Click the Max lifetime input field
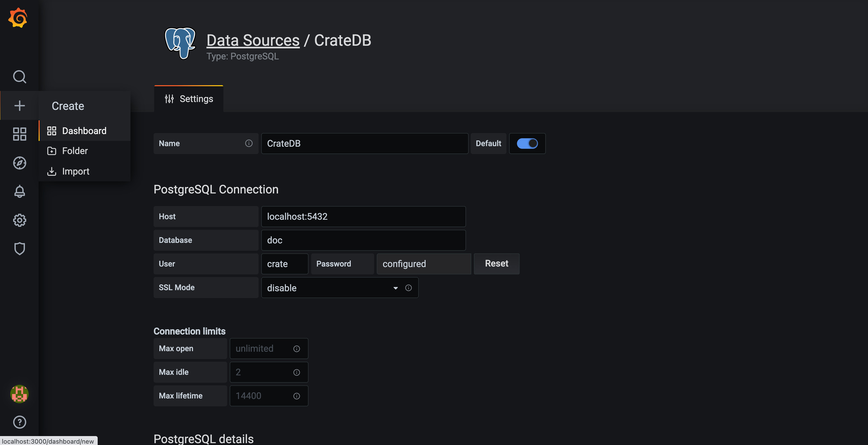This screenshot has height=445, width=868. [x=269, y=396]
